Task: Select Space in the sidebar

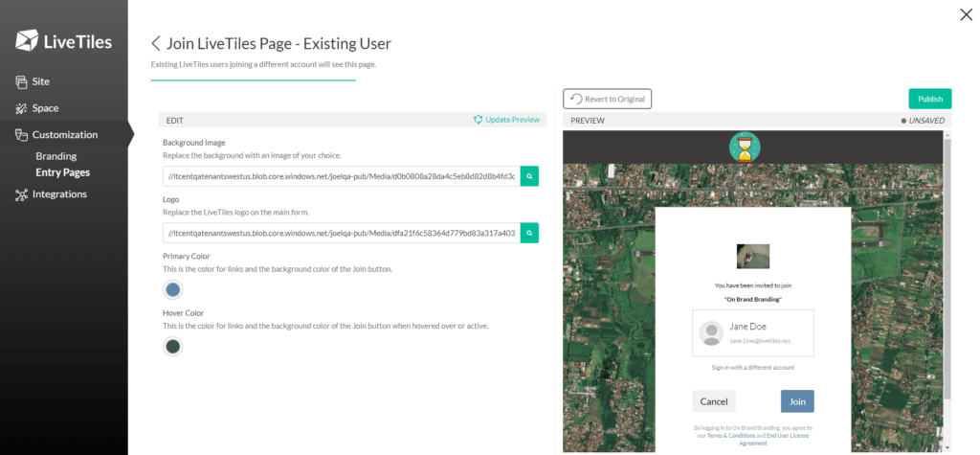Action: pos(46,108)
